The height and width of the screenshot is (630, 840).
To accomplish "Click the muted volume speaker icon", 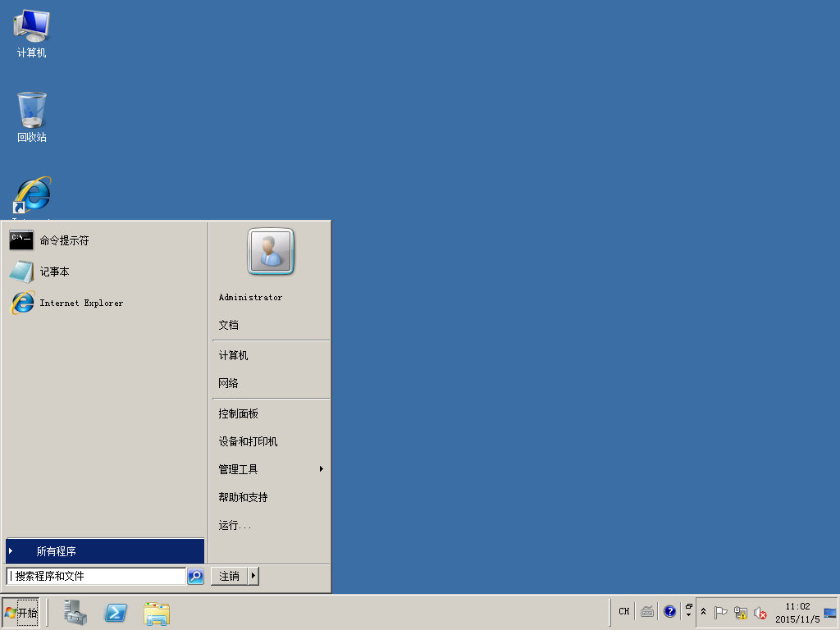I will [x=760, y=612].
